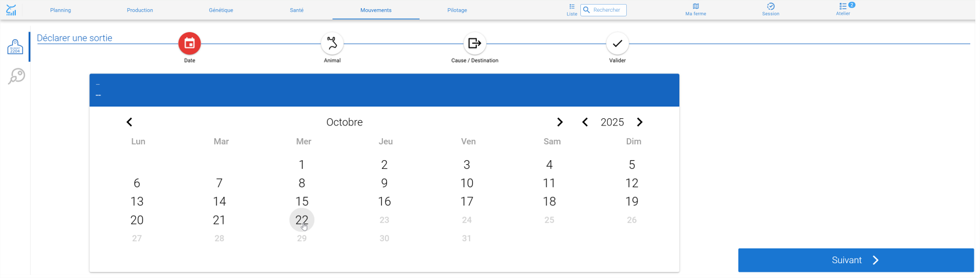Select October 11 in calendar

pyautogui.click(x=549, y=183)
